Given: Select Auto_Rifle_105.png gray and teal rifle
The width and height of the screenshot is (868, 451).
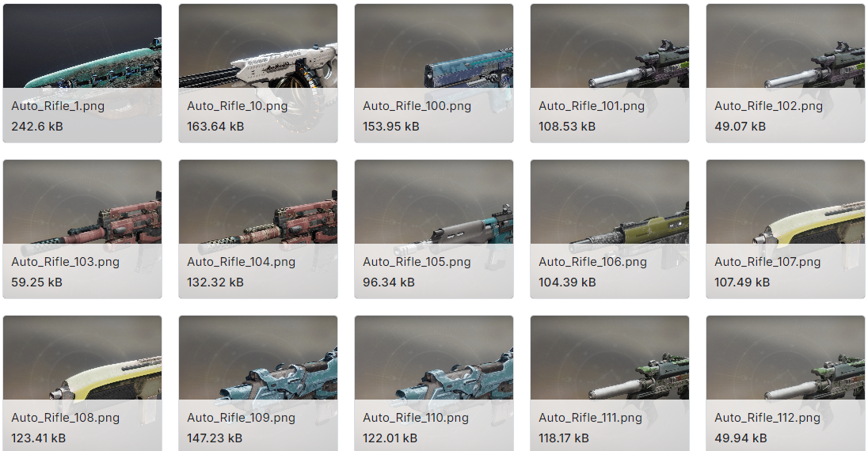Looking at the screenshot, I should (x=434, y=229).
